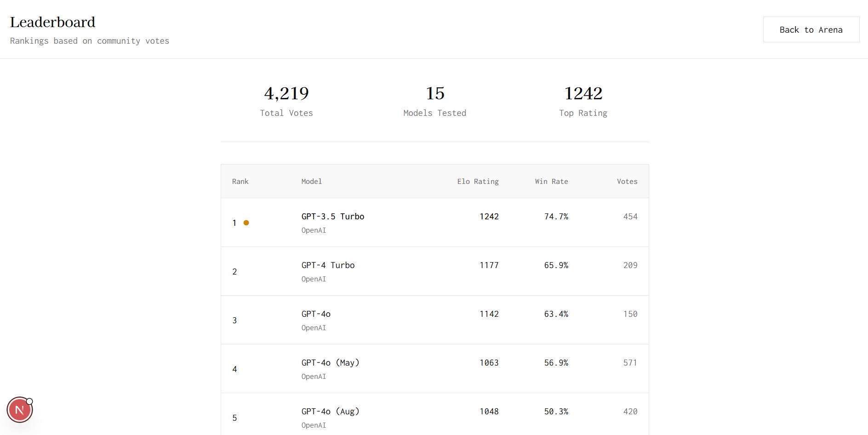Click the Rank column header
The width and height of the screenshot is (868, 435).
point(240,182)
